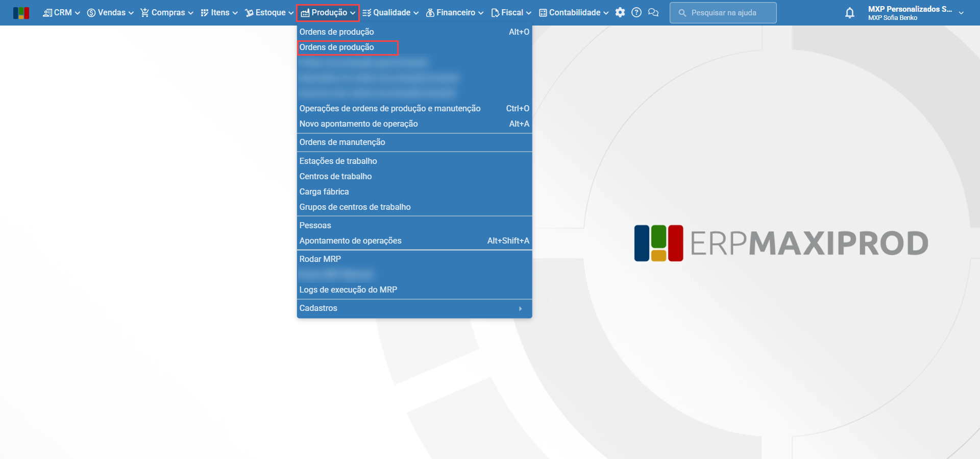Open settings with the gear icon
Screen dimensions: 980x459
click(620, 13)
